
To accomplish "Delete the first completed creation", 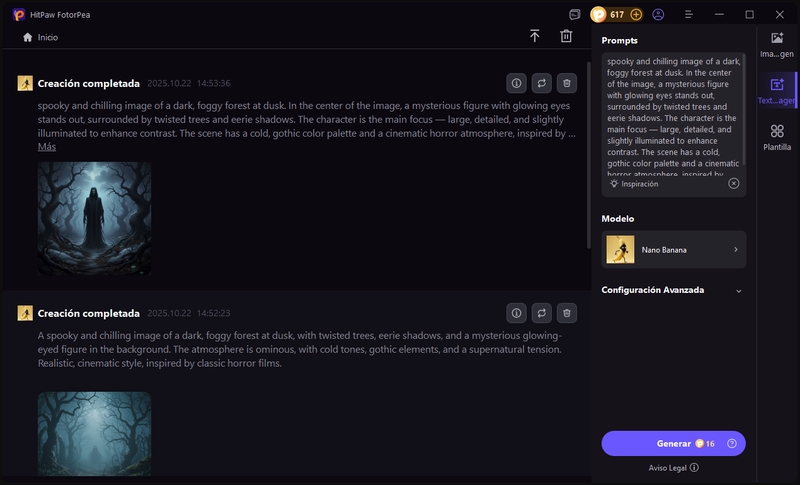I will 567,84.
